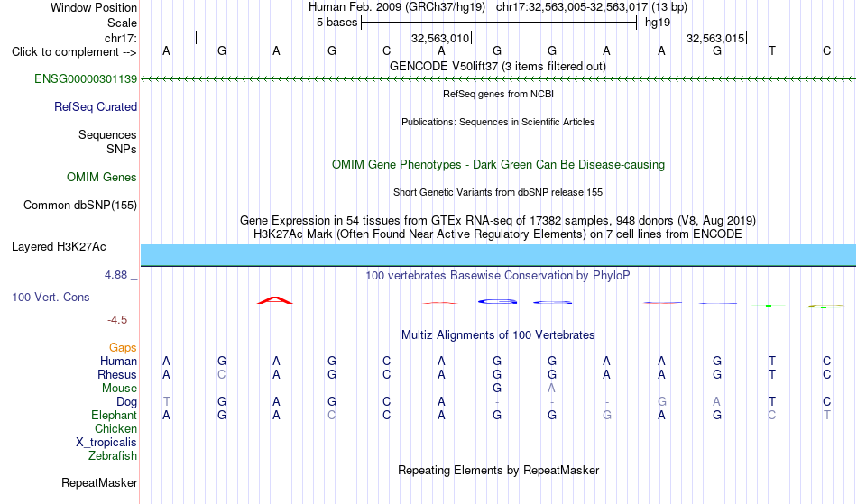This screenshot has height=504, width=857.
Task: Click the 4.88 PhyloP upper axis value
Action: [115, 275]
